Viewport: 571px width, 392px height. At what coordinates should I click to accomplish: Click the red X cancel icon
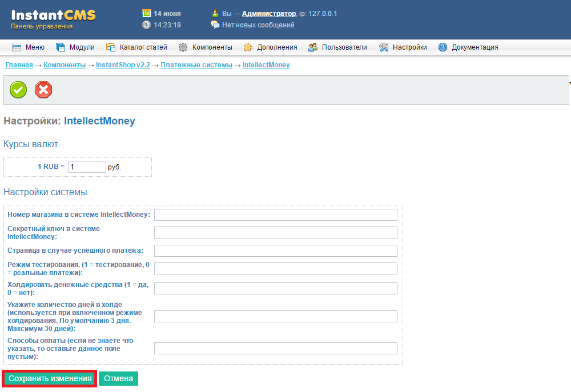(x=43, y=90)
